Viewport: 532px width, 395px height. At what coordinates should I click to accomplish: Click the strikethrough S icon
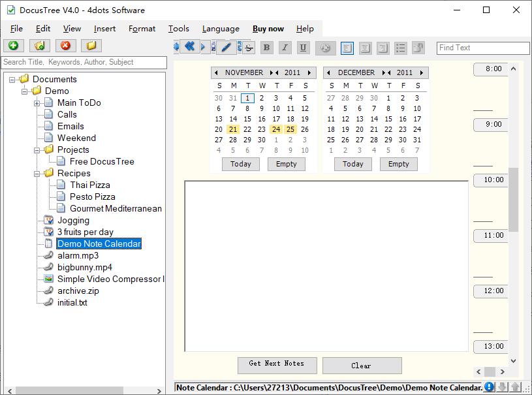[249, 48]
